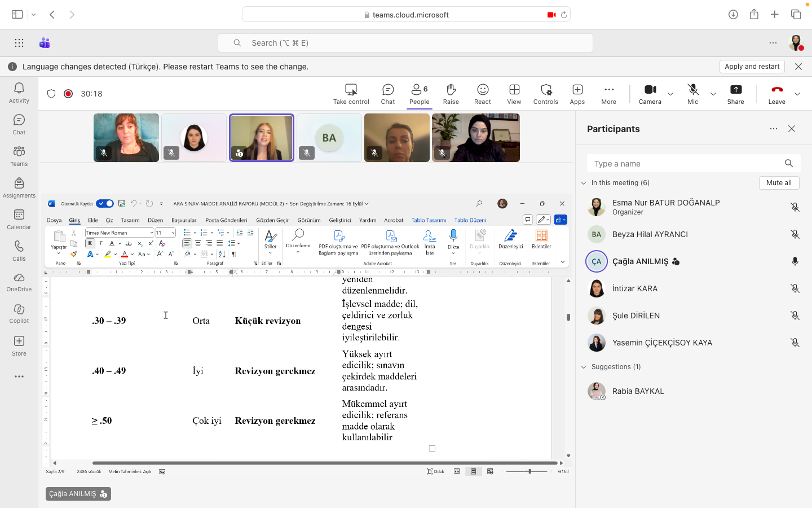Switch to the Ekle ribbon tab
This screenshot has height=508, width=812.
[x=93, y=220]
